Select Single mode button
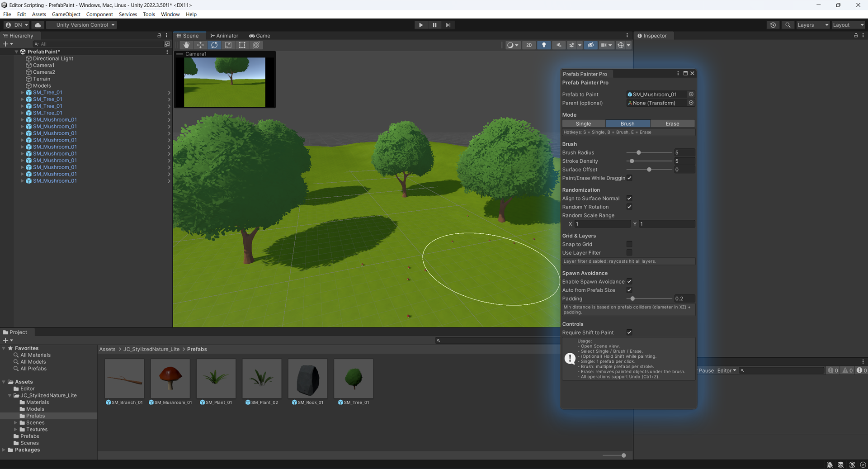 click(583, 123)
